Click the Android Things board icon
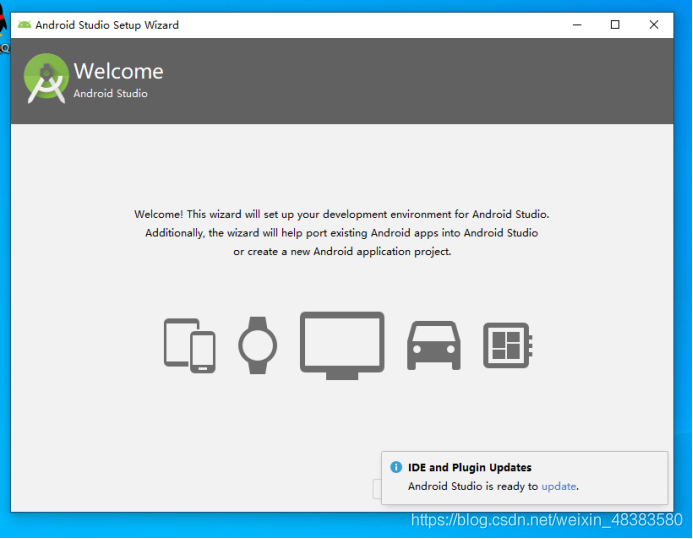The height and width of the screenshot is (539, 693). 507,345
